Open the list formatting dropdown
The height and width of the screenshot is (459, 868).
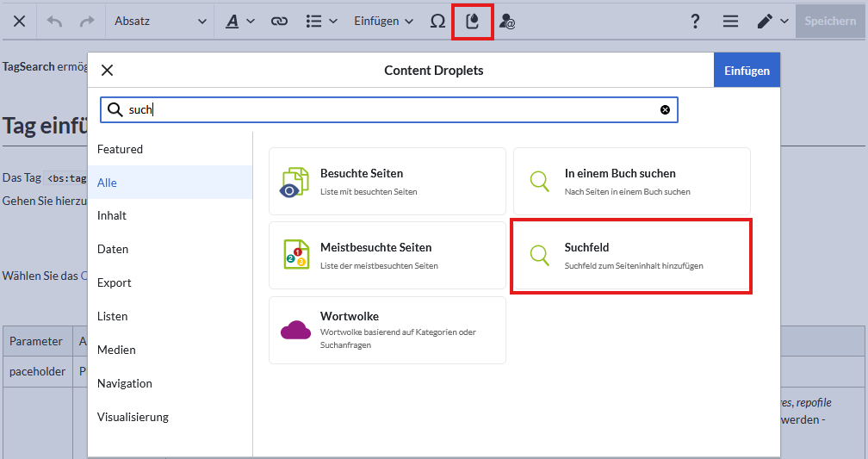tap(321, 22)
